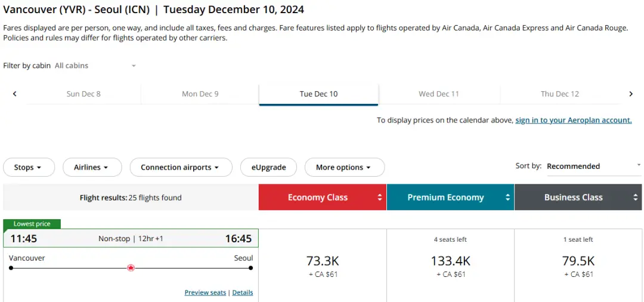Open the Aeroplan account sign-in link
This screenshot has width=644, height=302.
(x=573, y=120)
